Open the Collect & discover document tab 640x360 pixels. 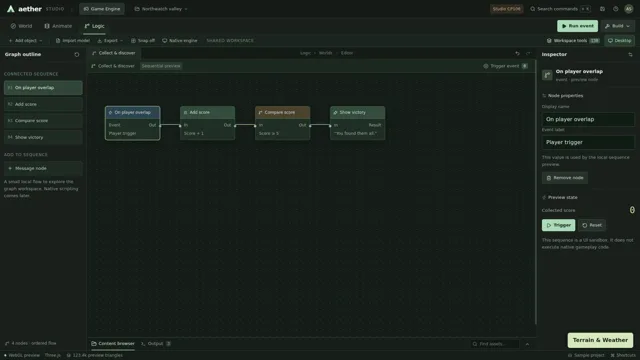pyautogui.click(x=113, y=53)
